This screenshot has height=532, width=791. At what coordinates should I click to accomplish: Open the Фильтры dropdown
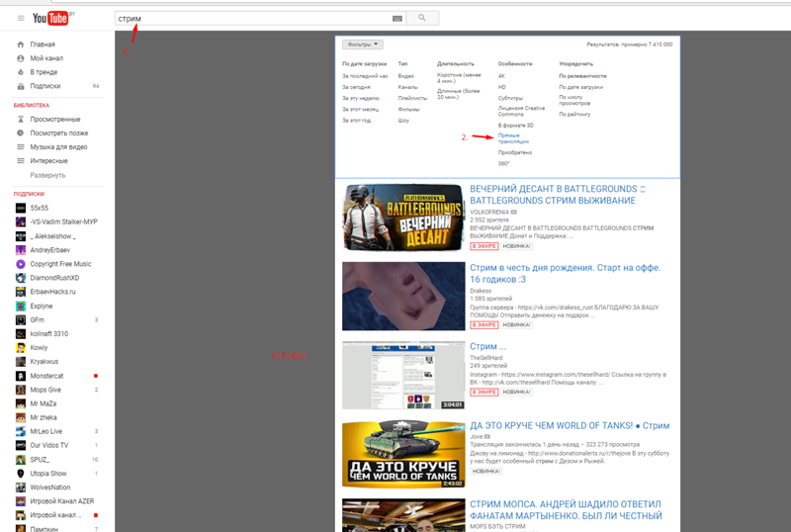(x=362, y=44)
